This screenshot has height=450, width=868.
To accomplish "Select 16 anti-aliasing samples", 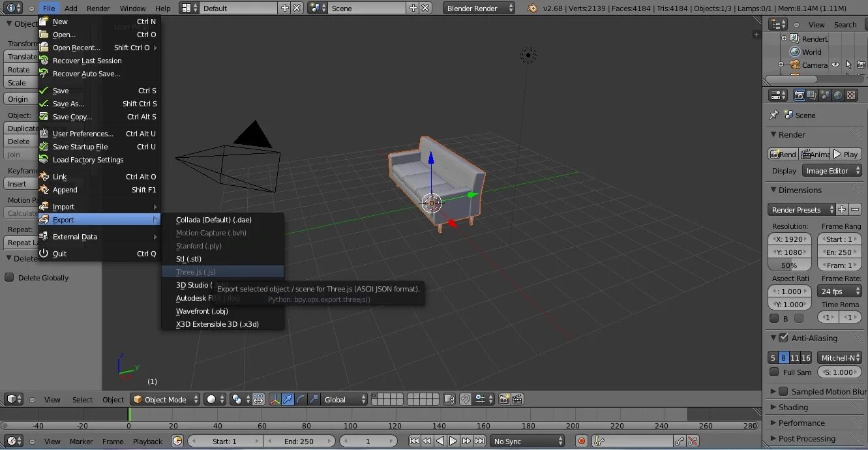I will point(806,357).
